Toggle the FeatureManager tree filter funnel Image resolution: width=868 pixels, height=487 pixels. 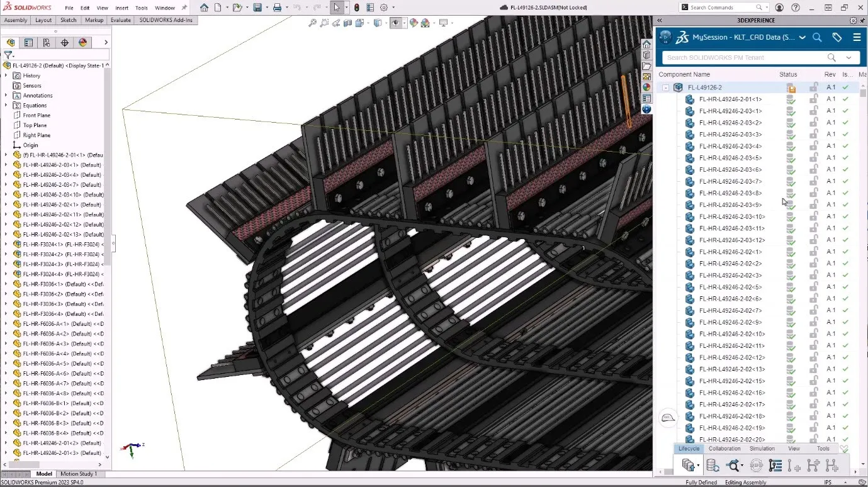(x=8, y=55)
